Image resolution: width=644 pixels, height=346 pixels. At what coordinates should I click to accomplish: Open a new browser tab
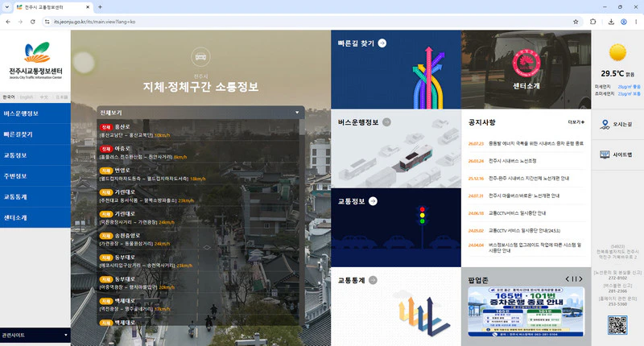pos(100,7)
